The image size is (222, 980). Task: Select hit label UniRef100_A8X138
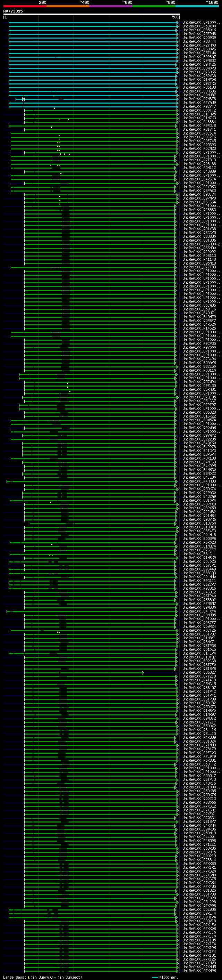[x=199, y=459]
